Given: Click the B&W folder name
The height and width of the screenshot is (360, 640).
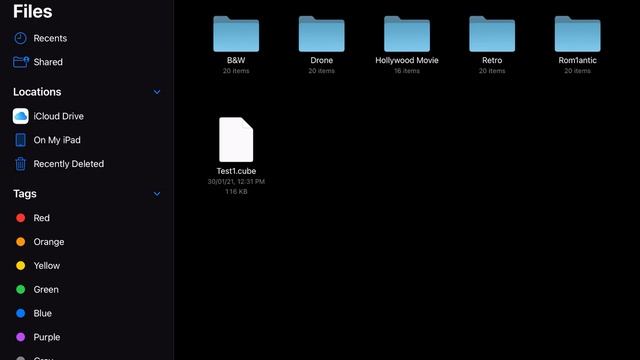Looking at the screenshot, I should 236,60.
